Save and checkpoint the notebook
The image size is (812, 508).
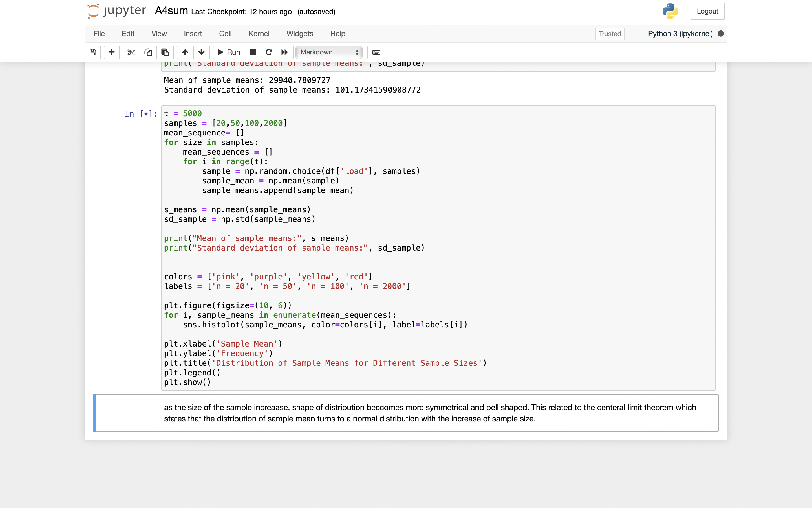tap(92, 52)
